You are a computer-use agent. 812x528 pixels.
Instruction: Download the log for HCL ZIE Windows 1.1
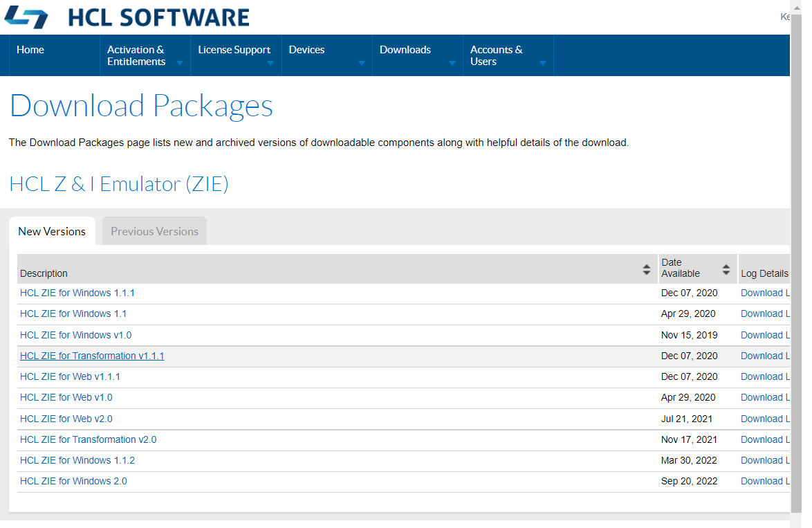[x=764, y=313]
